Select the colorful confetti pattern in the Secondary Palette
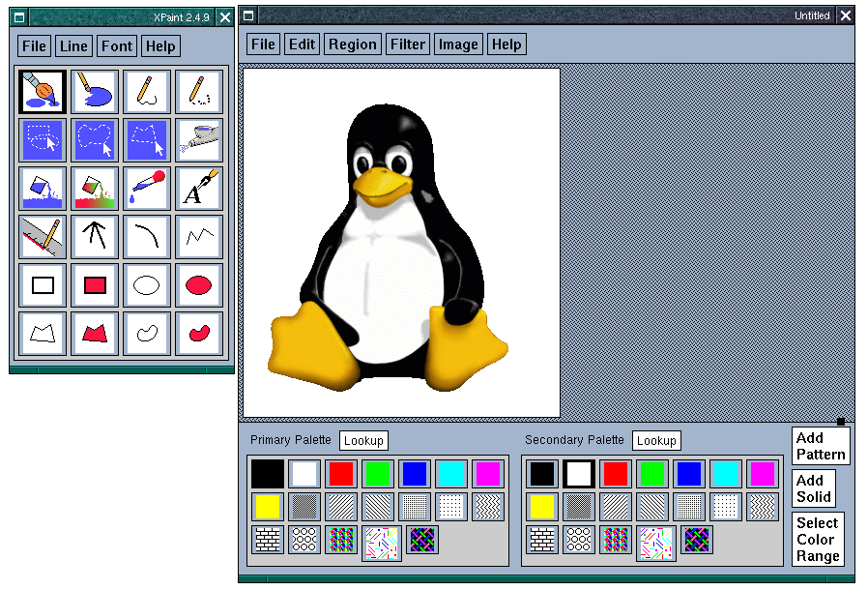 point(656,543)
